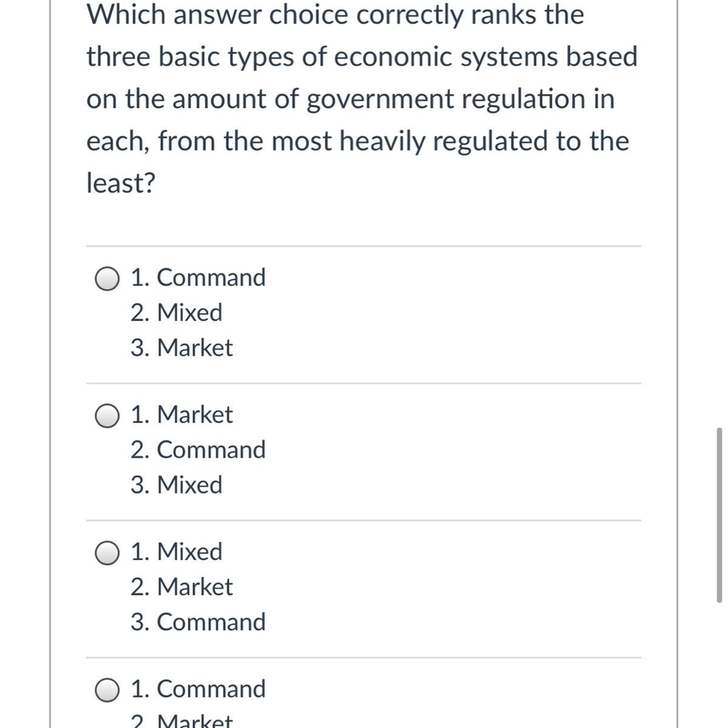Viewport: 728px width, 728px height.
Task: Pick the last radio button, partly cut off
Action: [107, 690]
